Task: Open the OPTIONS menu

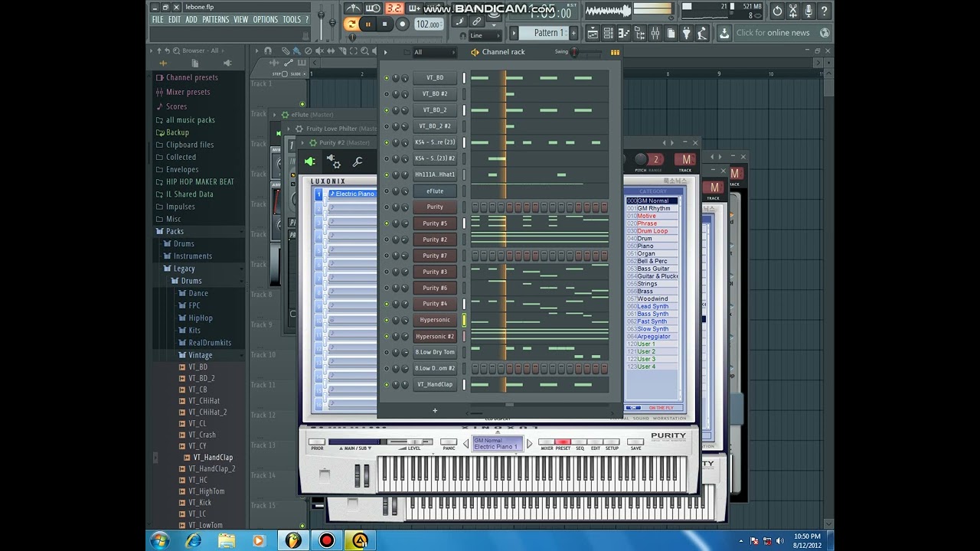Action: tap(266, 19)
